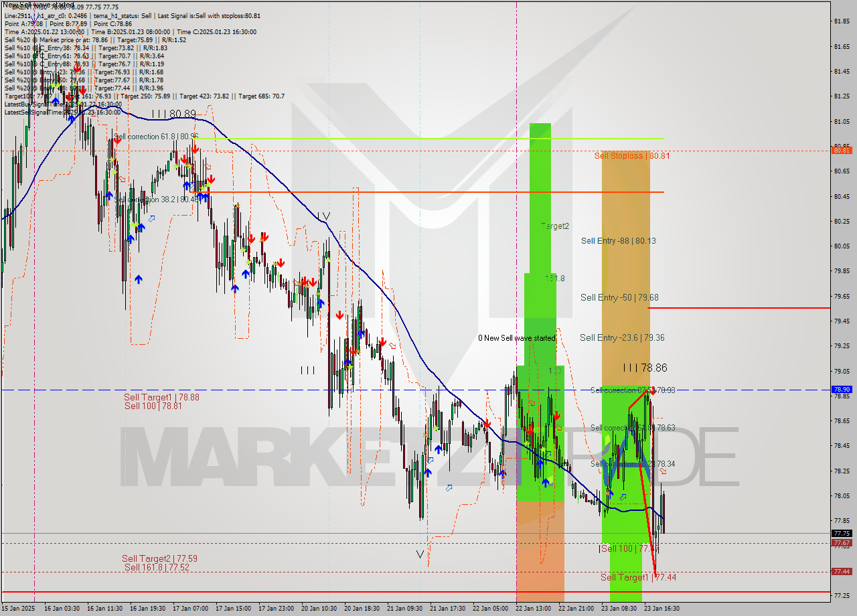Click the 77.25 price axis value
857x616 pixels.
coord(842,595)
